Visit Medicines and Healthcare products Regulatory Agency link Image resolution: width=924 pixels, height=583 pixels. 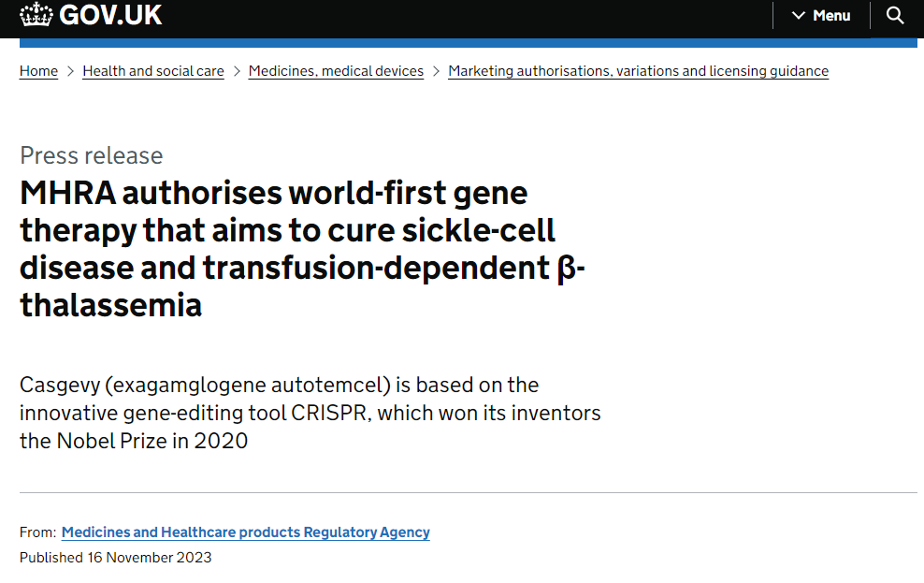point(245,532)
